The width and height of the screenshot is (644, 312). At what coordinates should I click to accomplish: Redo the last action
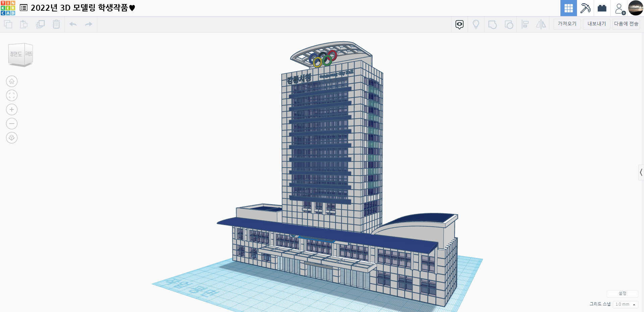tap(89, 24)
